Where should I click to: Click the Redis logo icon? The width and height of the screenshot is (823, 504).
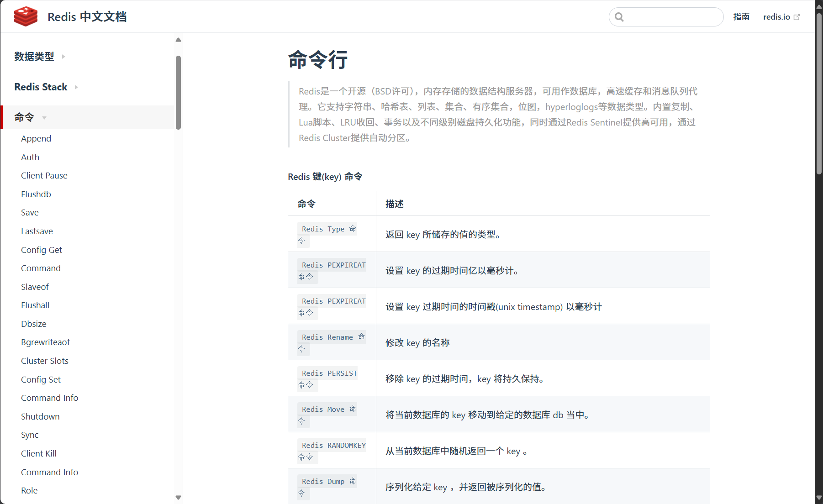pyautogui.click(x=26, y=16)
